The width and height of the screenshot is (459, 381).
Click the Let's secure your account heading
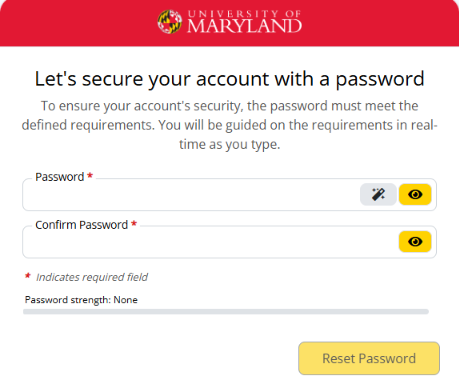tap(229, 79)
